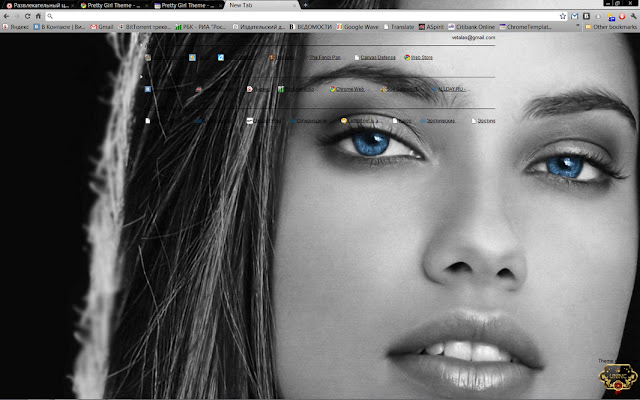
Task: Click the red round extension icon
Action: [x=622, y=16]
